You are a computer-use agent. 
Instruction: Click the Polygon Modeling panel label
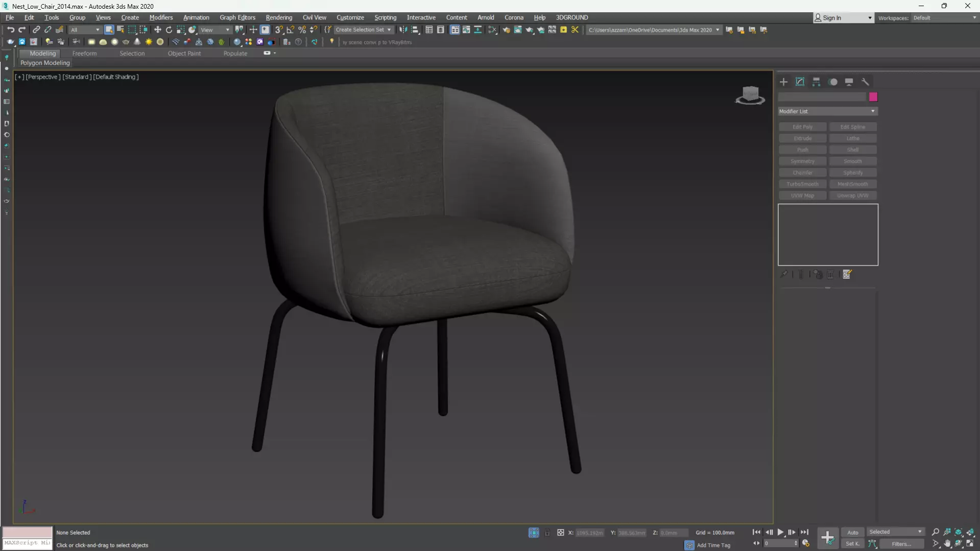(45, 63)
